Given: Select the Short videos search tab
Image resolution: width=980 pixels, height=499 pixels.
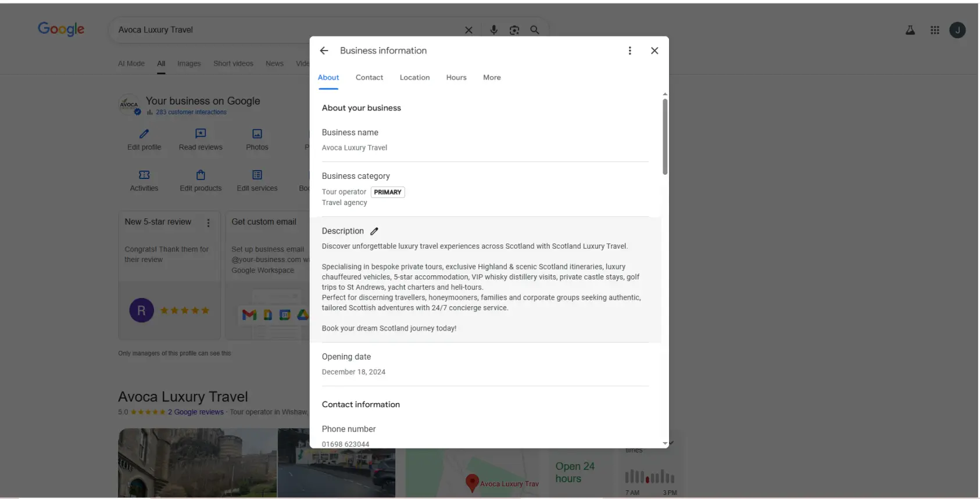Looking at the screenshot, I should pos(233,64).
